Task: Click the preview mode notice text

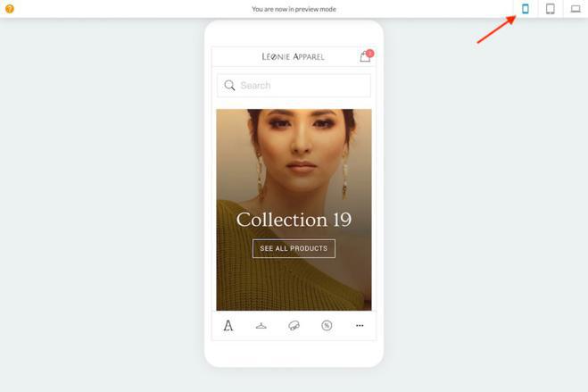Action: (x=294, y=9)
